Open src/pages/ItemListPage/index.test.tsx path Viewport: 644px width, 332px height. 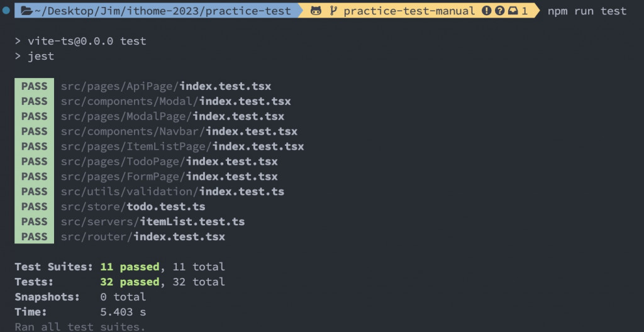[x=182, y=147]
